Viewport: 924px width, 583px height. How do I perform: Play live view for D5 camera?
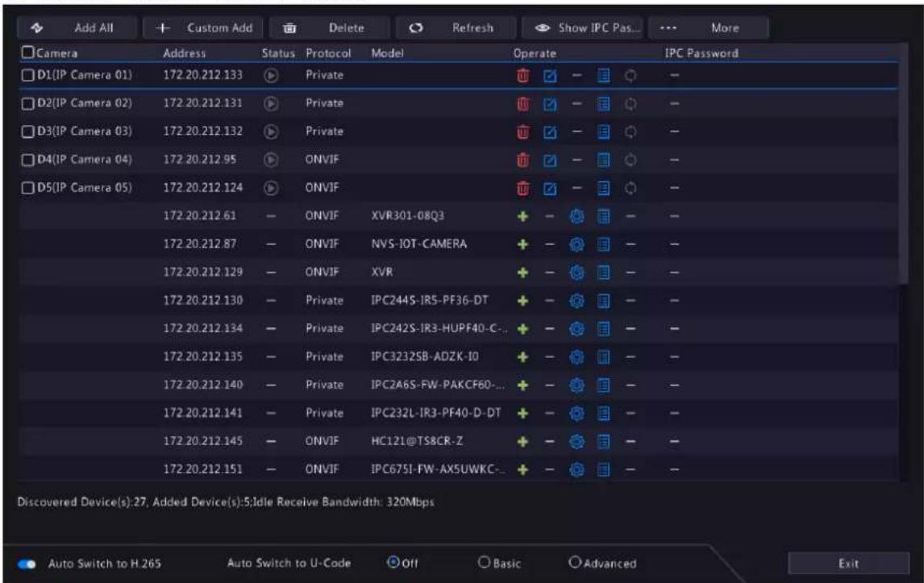coord(271,188)
